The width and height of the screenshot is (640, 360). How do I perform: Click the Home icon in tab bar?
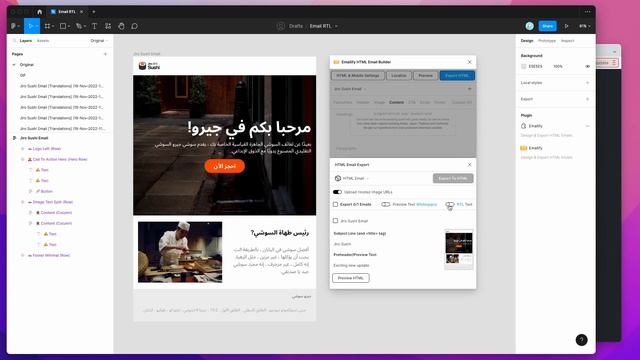coord(39,12)
